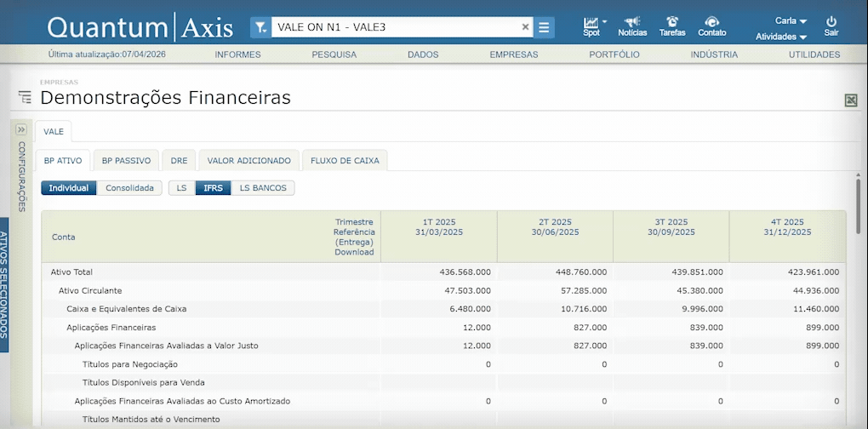The height and width of the screenshot is (429, 868).
Task: Switch to Consolidada statements
Action: click(129, 188)
